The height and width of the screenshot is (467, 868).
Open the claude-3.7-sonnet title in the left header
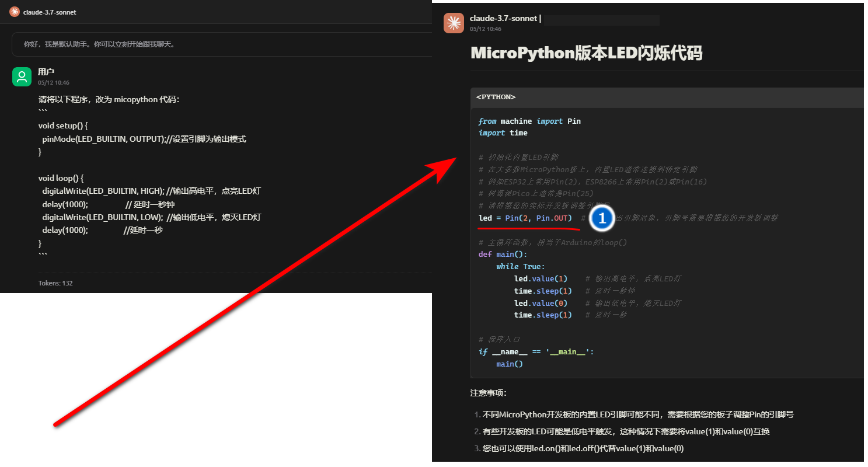click(50, 12)
